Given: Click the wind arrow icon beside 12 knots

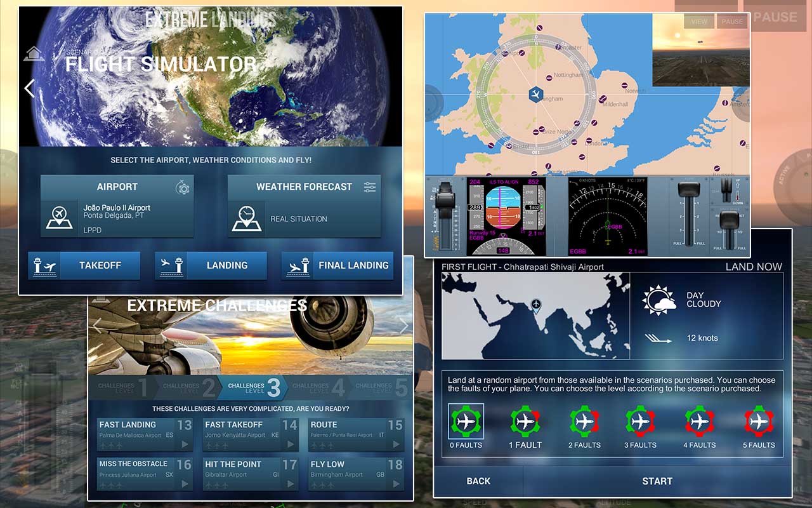Looking at the screenshot, I should tap(659, 339).
